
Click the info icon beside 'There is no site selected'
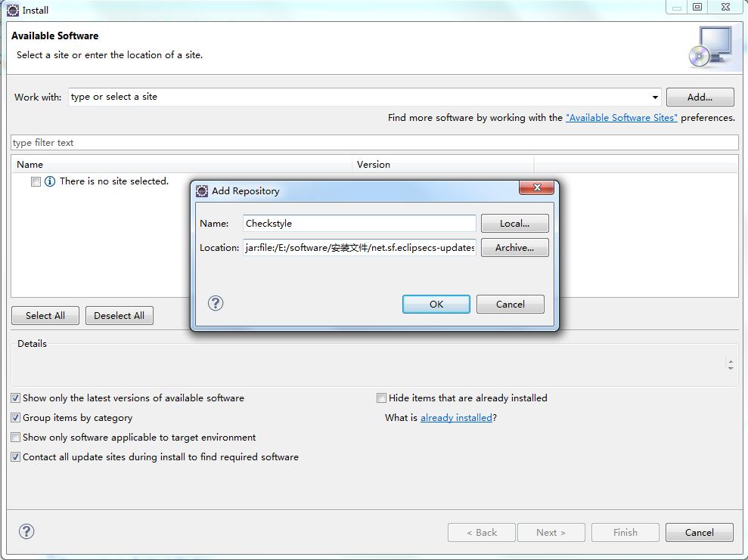click(x=50, y=181)
